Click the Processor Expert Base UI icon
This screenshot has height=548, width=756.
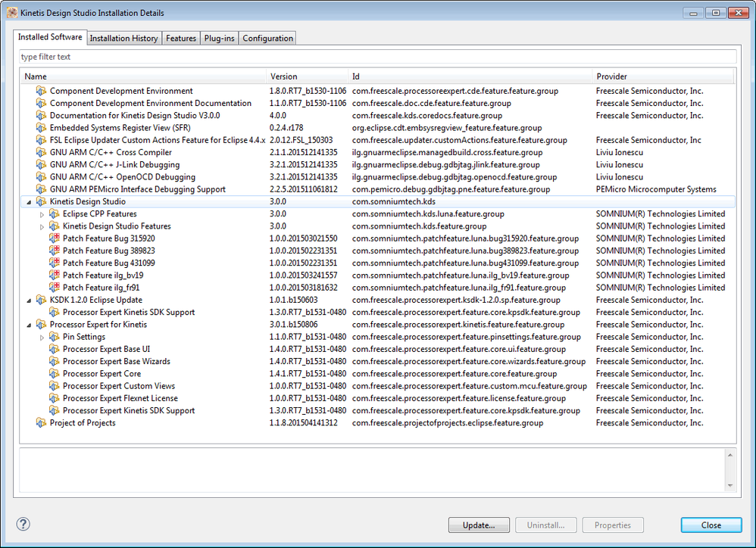[55, 349]
